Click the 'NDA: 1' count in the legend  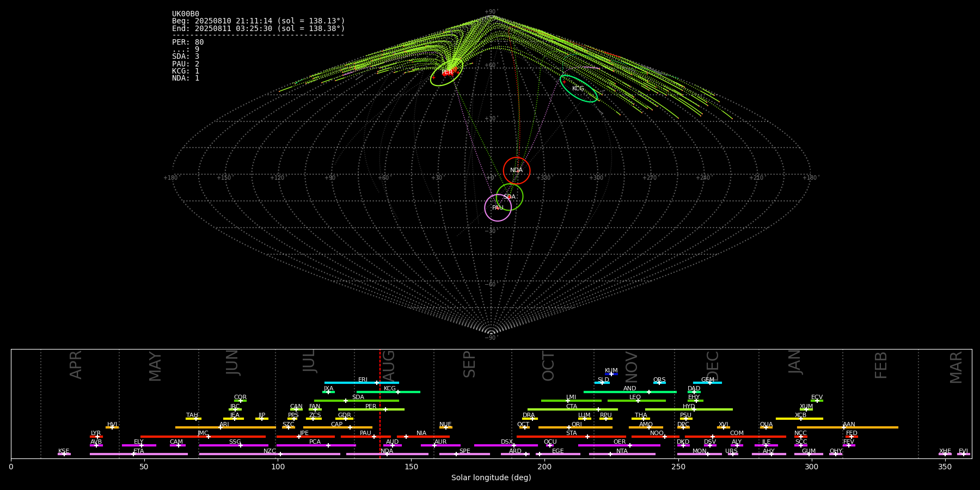[x=186, y=78]
